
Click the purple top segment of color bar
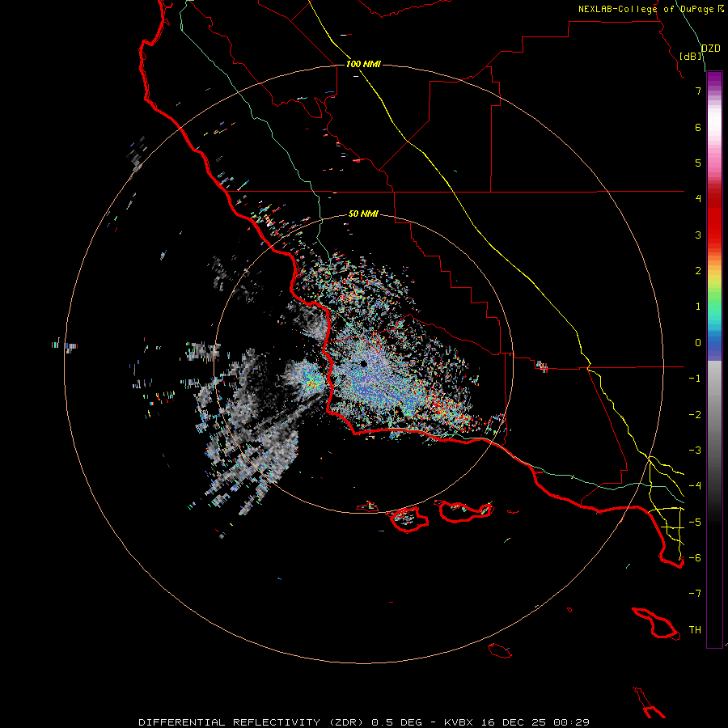pos(714,80)
